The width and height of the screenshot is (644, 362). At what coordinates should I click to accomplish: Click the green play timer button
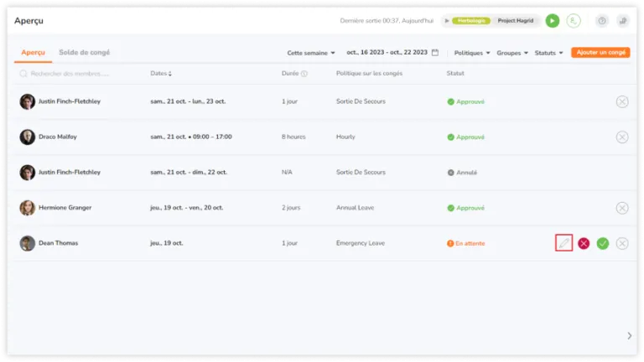tap(553, 20)
